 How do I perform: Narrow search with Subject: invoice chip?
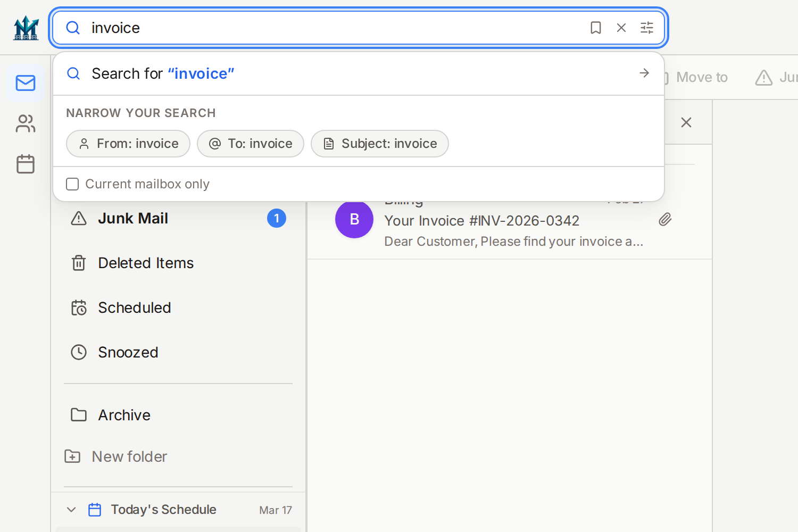click(x=380, y=144)
